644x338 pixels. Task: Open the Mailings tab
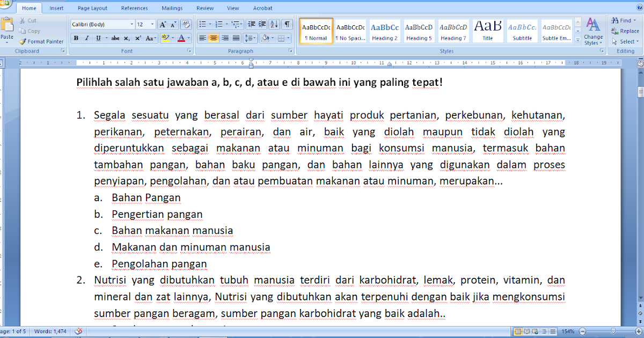172,8
